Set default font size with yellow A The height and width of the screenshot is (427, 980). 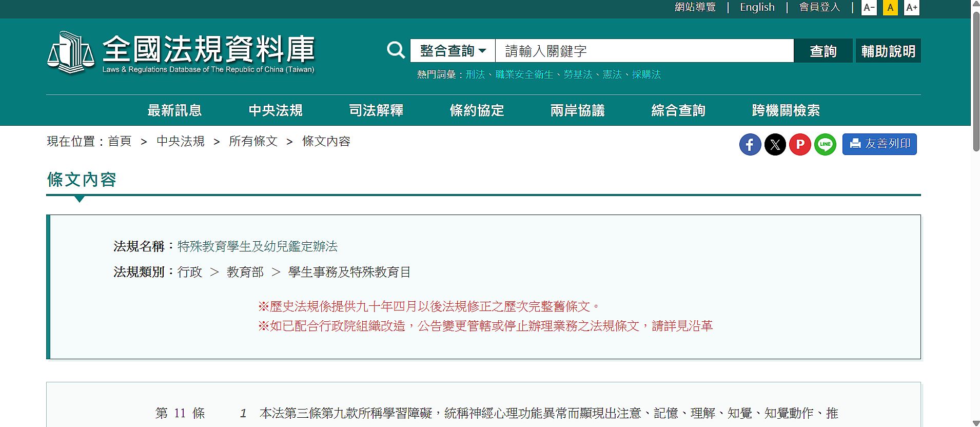(890, 8)
